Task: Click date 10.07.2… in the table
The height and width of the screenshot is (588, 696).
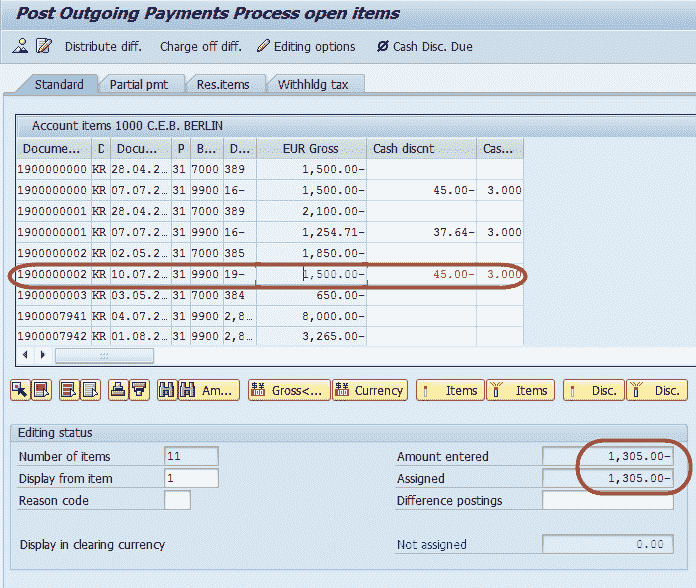Action: click(x=140, y=274)
